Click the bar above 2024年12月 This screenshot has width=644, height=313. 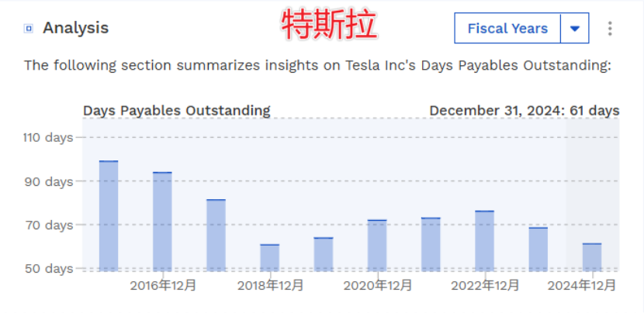pyautogui.click(x=592, y=256)
